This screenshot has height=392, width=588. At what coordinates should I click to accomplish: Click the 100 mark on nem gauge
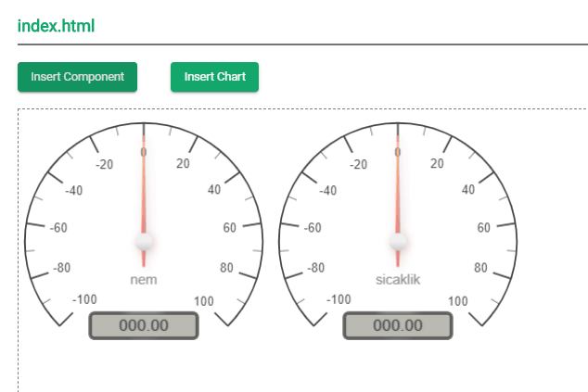tap(204, 301)
